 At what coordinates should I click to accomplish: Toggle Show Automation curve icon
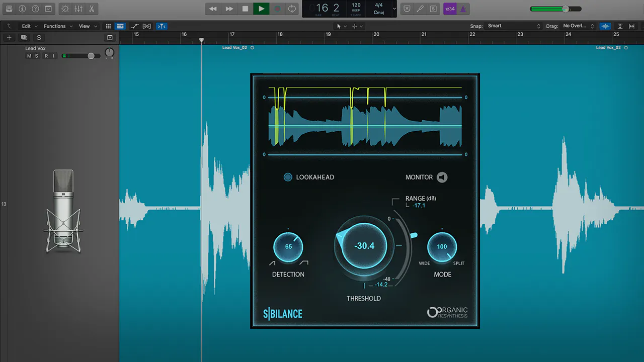[135, 26]
